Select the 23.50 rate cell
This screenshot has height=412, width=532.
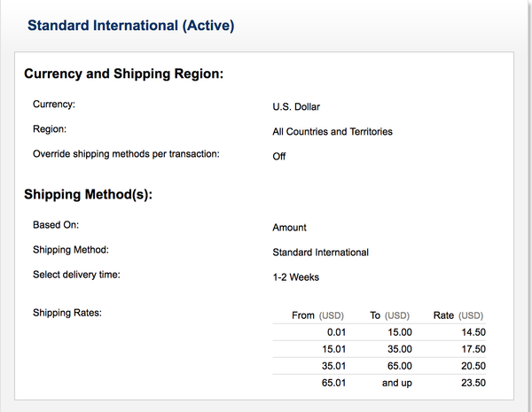click(x=473, y=383)
